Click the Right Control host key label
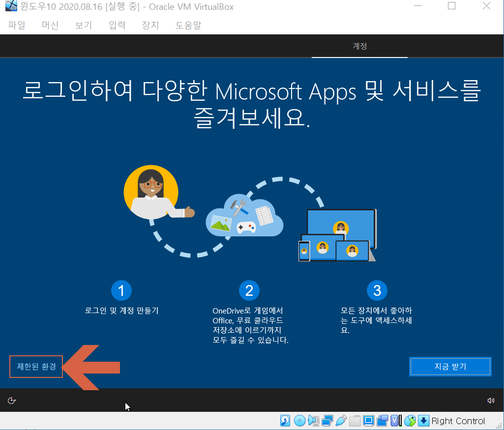The image size is (504, 430). (458, 421)
